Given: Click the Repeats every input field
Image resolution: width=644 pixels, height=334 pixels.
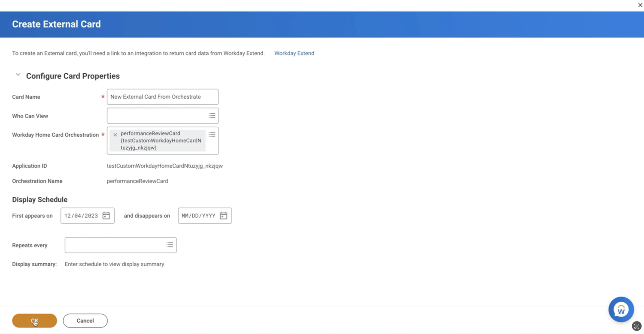Looking at the screenshot, I should pos(114,245).
